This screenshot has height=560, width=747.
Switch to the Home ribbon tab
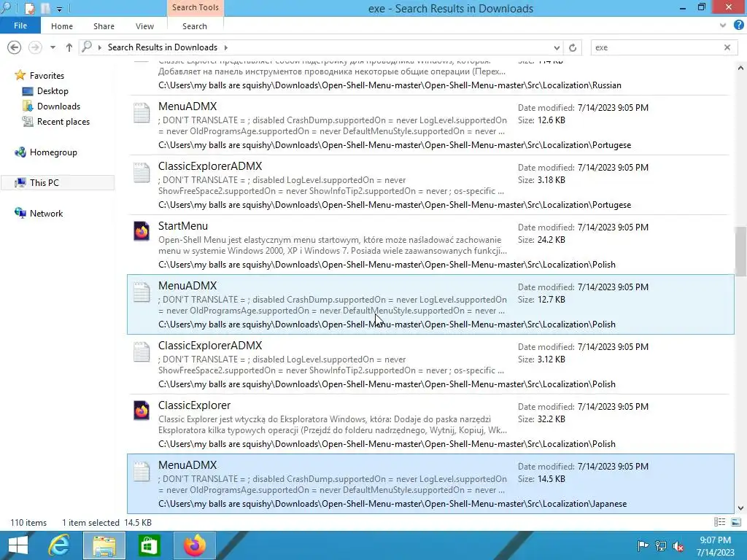[62, 26]
